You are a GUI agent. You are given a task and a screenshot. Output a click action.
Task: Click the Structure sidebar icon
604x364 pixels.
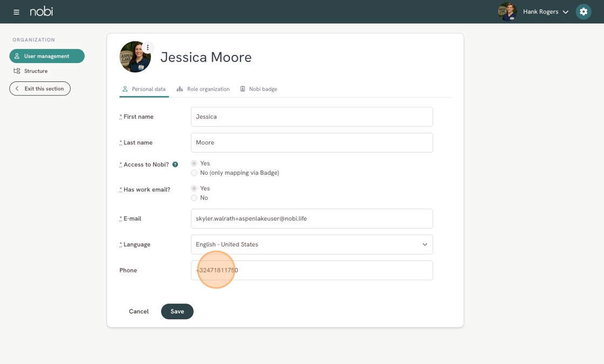[x=17, y=71]
